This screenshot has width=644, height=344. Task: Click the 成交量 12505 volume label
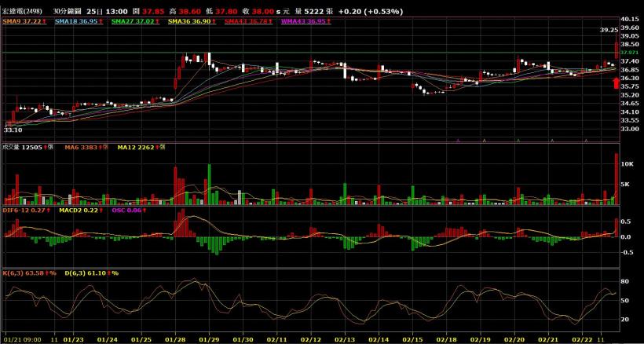[26, 147]
